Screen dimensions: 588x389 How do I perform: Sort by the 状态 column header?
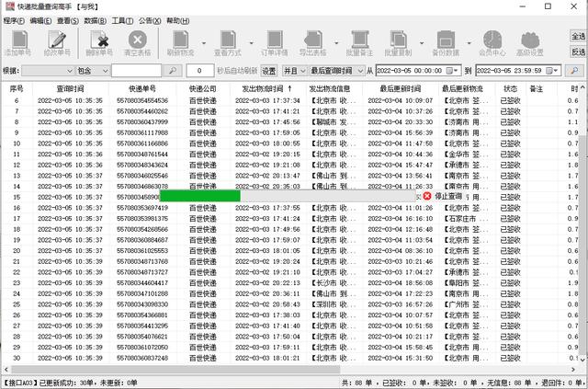(510, 88)
